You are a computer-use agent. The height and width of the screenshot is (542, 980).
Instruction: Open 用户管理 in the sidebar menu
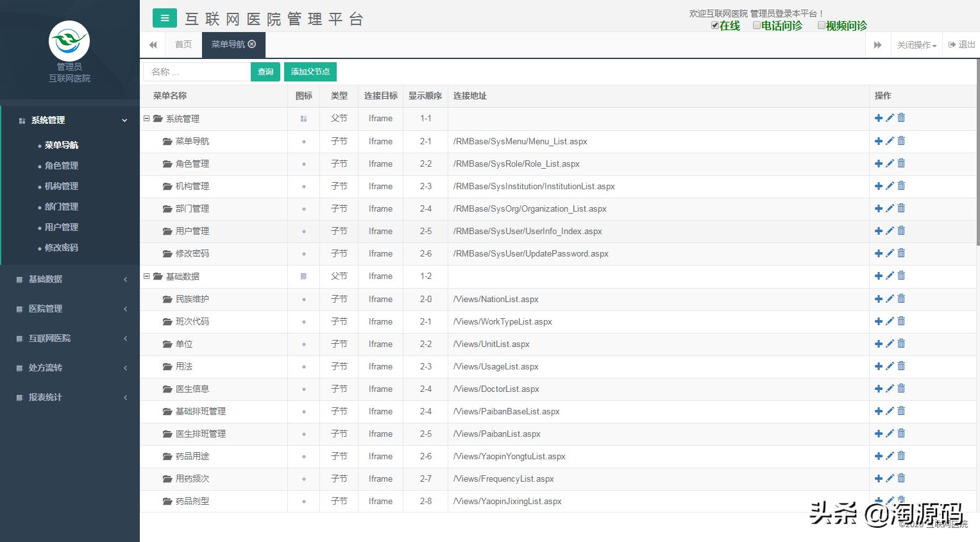tap(62, 227)
